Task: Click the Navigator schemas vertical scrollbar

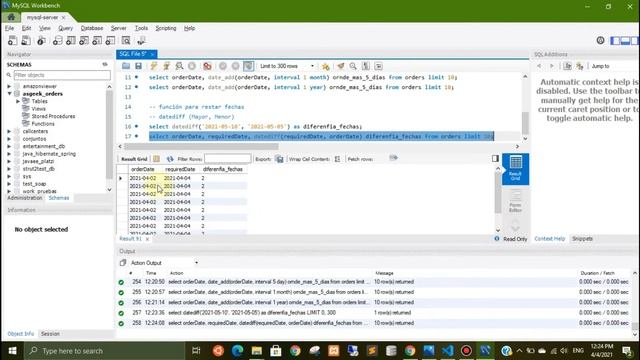Action: [109, 135]
